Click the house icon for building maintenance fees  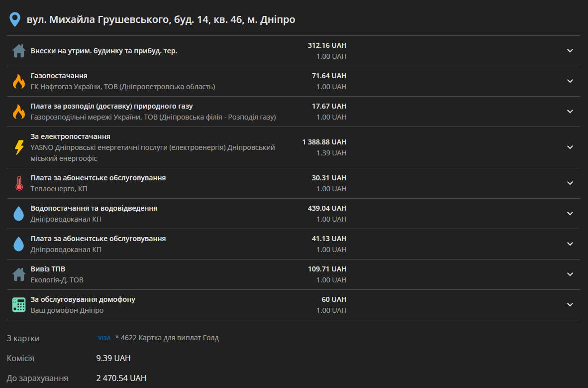19,51
